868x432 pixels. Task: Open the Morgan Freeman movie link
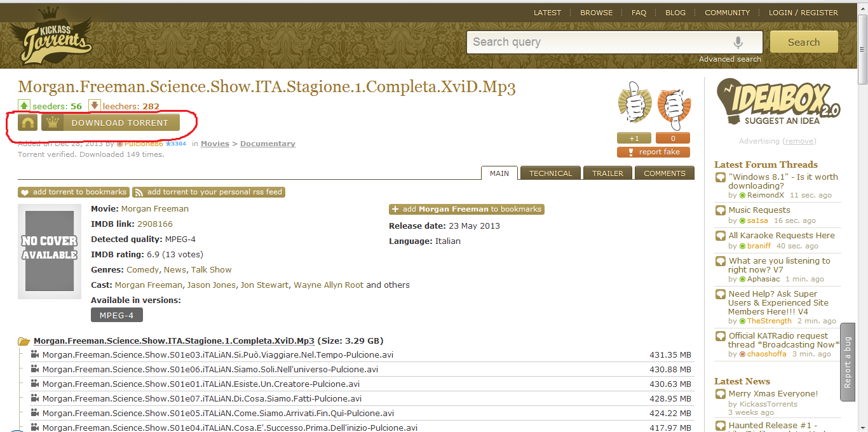coord(154,209)
